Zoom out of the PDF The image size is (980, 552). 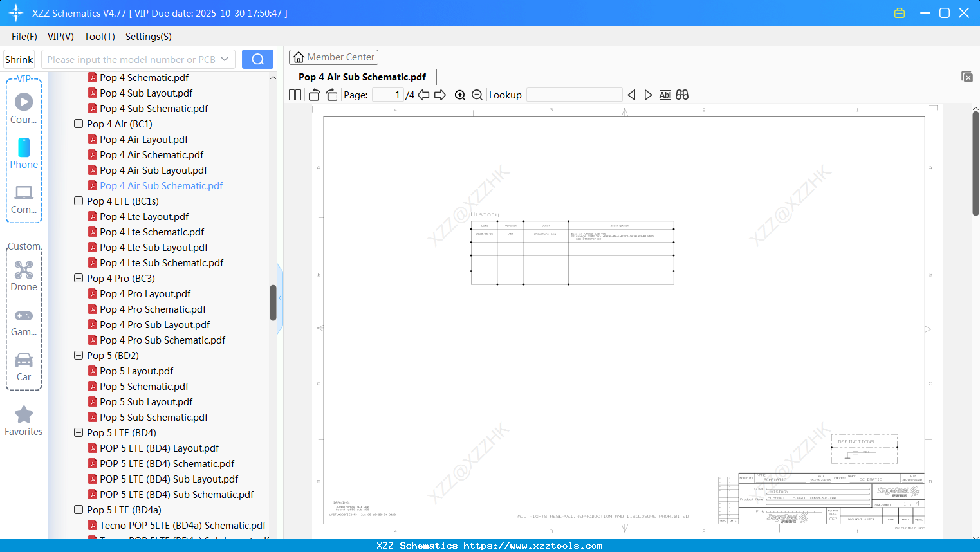477,95
